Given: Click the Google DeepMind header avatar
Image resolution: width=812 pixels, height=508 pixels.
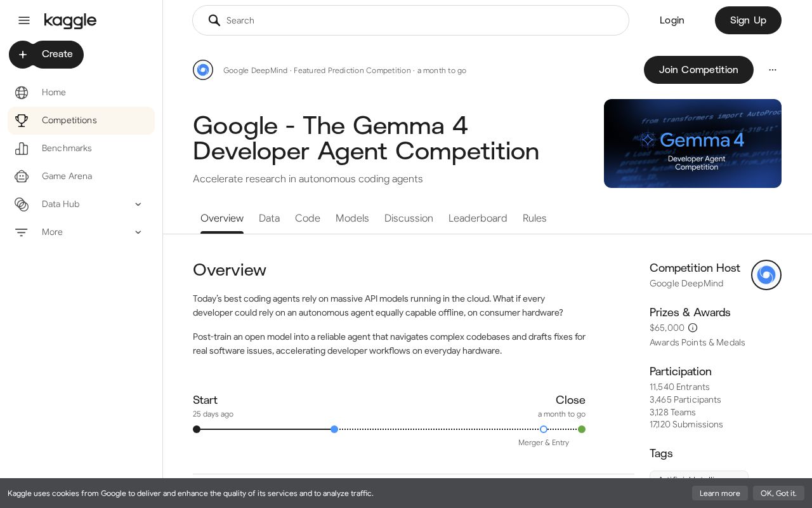Looking at the screenshot, I should [x=203, y=70].
